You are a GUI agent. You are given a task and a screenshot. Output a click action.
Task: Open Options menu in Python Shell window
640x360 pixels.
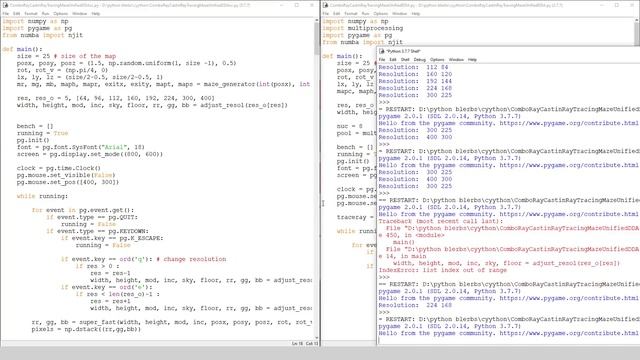(437, 60)
